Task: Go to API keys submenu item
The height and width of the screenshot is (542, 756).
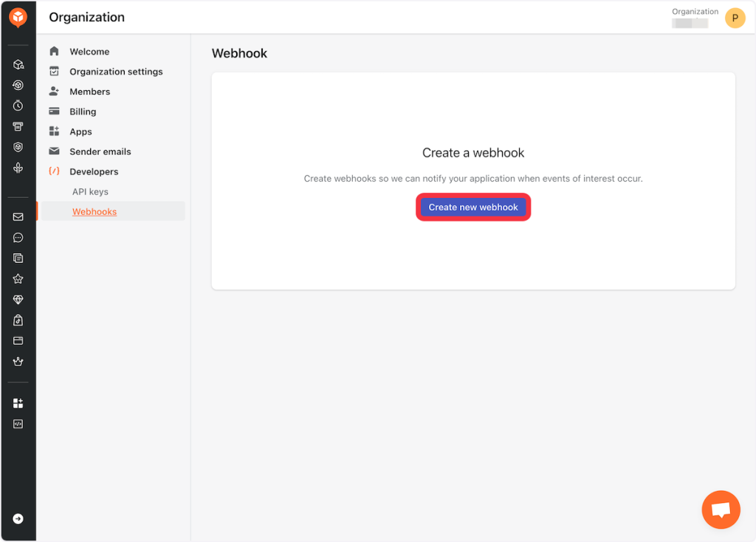Action: pyautogui.click(x=90, y=191)
